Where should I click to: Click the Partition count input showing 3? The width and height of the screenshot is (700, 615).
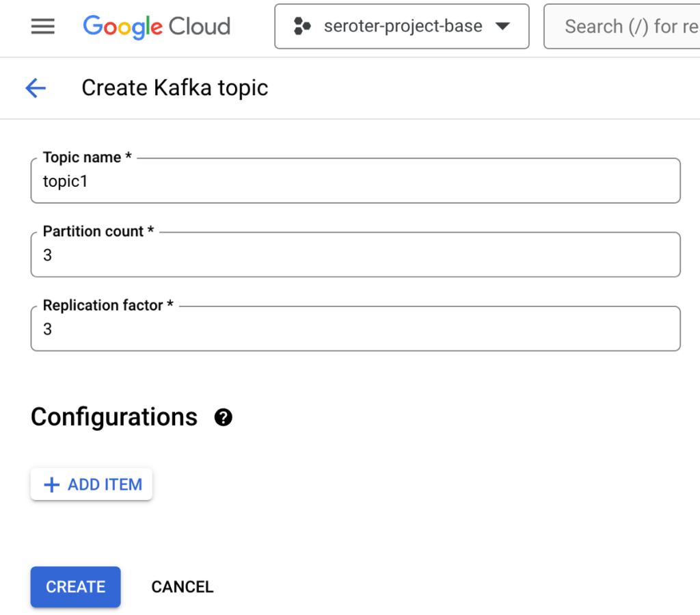pyautogui.click(x=355, y=254)
